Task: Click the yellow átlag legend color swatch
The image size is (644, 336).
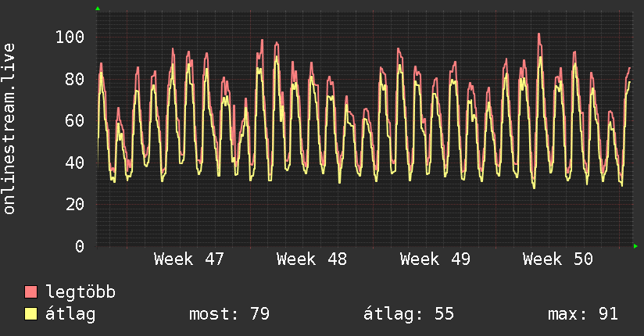Action: (31, 314)
